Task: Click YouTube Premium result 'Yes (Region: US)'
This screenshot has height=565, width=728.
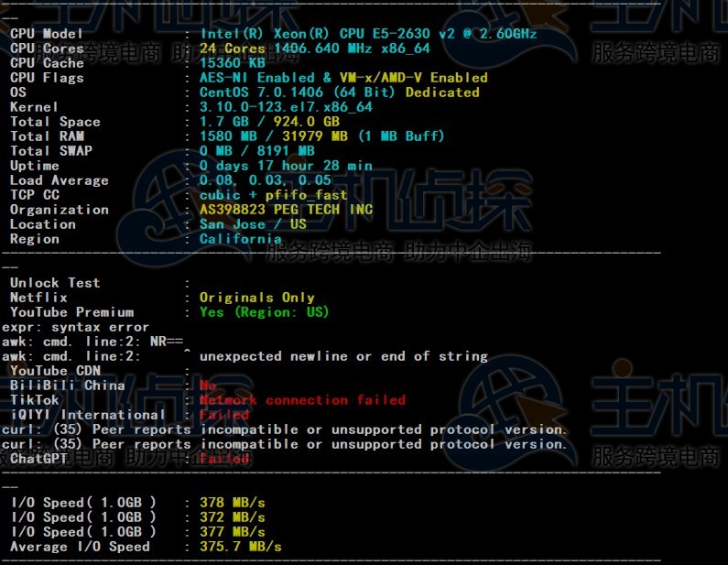Action: 264,312
